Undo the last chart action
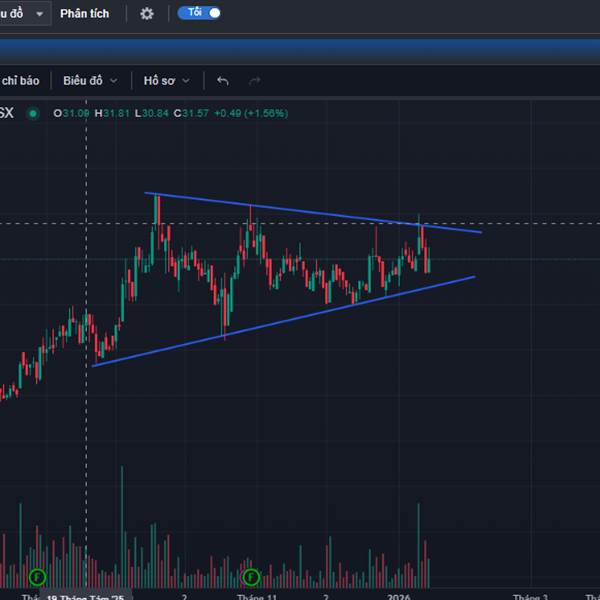600x600 pixels. pos(223,81)
